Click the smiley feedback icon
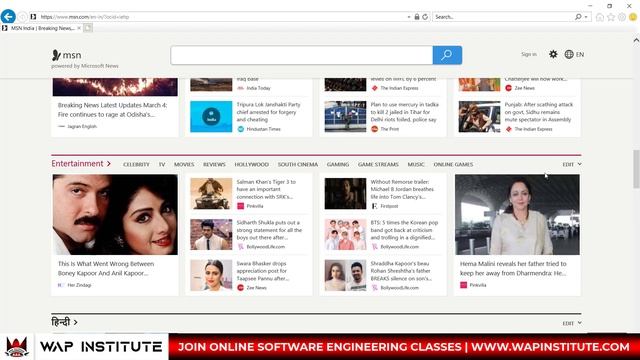This screenshot has height=360, width=640. click(x=633, y=17)
